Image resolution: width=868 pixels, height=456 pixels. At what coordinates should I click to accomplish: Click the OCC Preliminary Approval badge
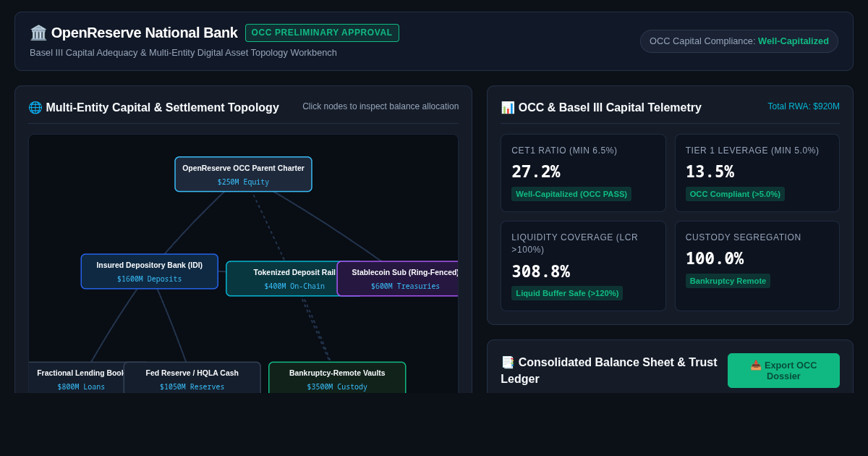click(x=322, y=33)
